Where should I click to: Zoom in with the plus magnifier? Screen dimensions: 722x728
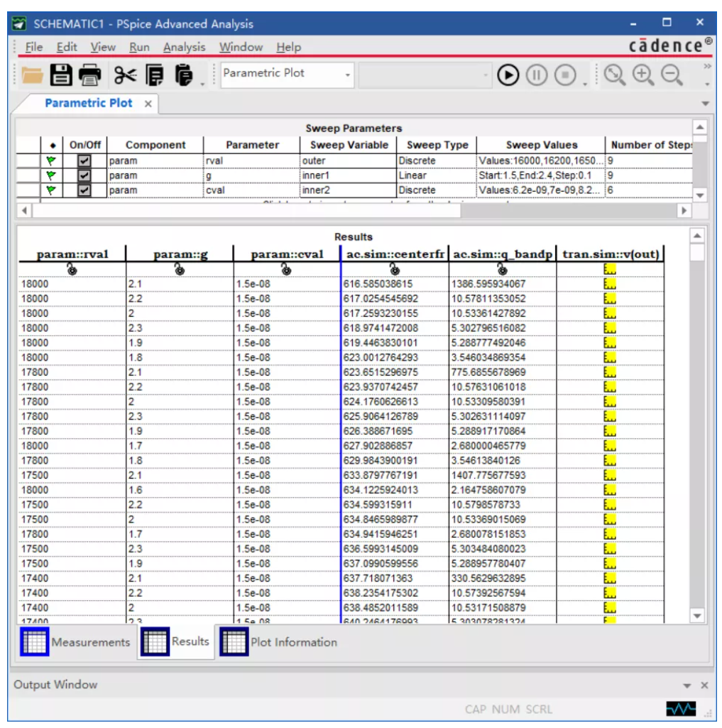pyautogui.click(x=643, y=75)
